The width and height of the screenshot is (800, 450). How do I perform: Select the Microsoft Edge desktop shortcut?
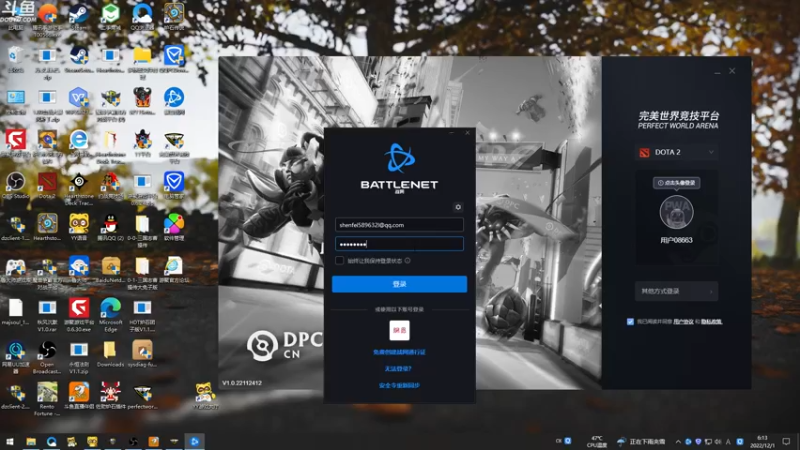[110, 315]
